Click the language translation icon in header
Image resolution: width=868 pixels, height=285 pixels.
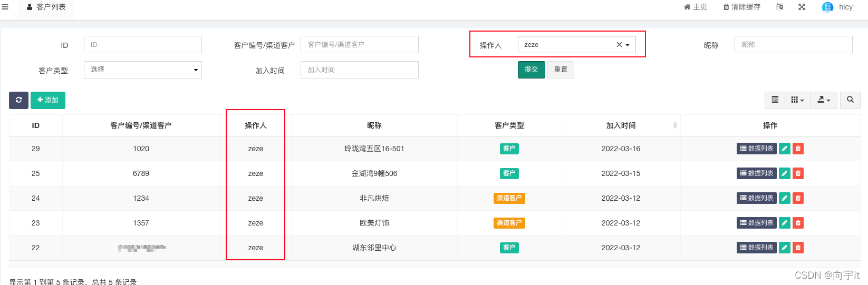point(780,7)
